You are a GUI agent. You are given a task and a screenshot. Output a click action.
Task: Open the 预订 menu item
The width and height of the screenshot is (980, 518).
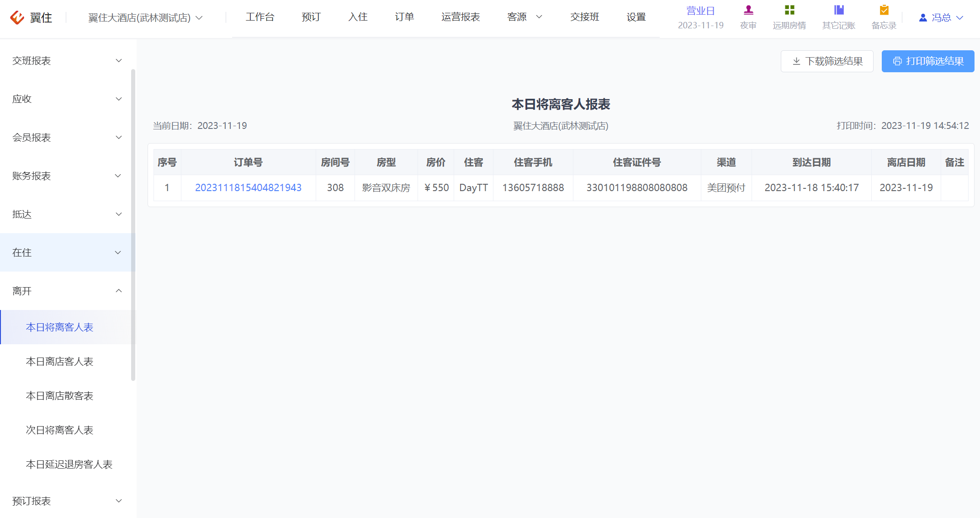[x=311, y=17]
